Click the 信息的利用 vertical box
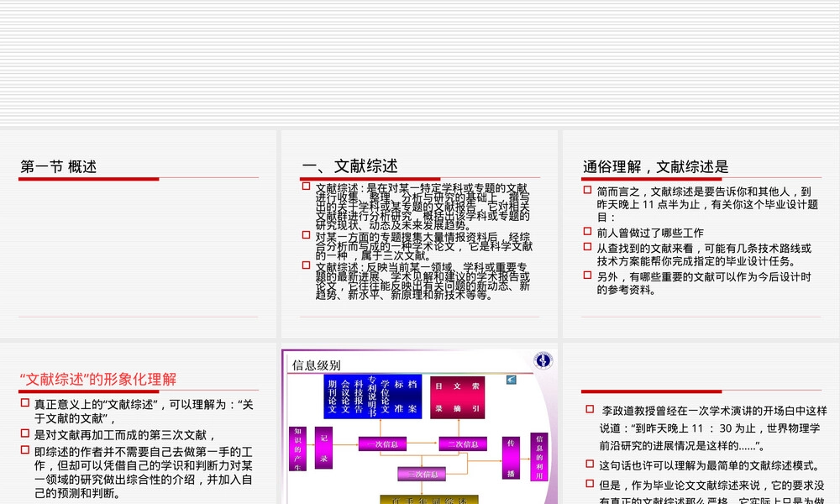The height and width of the screenshot is (504, 840). point(539,457)
